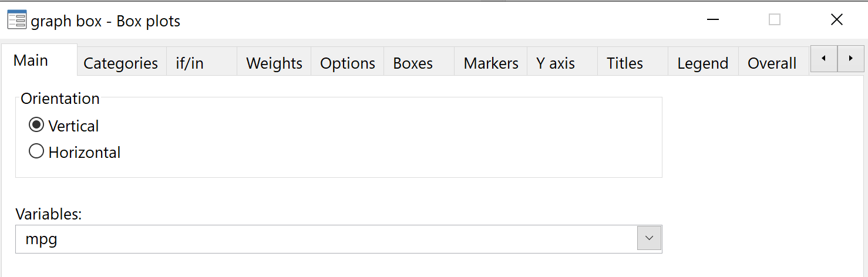Go to the Weights tab
The width and height of the screenshot is (868, 277).
click(274, 63)
